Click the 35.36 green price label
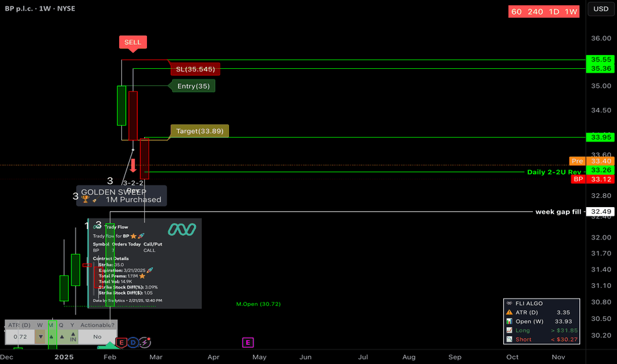617x364 pixels. click(x=600, y=68)
